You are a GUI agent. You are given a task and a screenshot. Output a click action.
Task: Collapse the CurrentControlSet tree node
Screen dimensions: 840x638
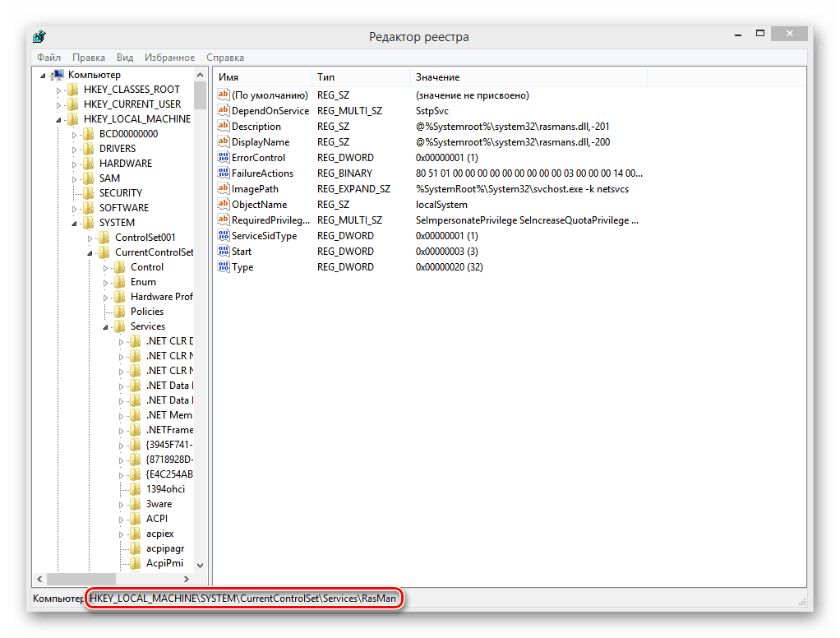coord(90,253)
